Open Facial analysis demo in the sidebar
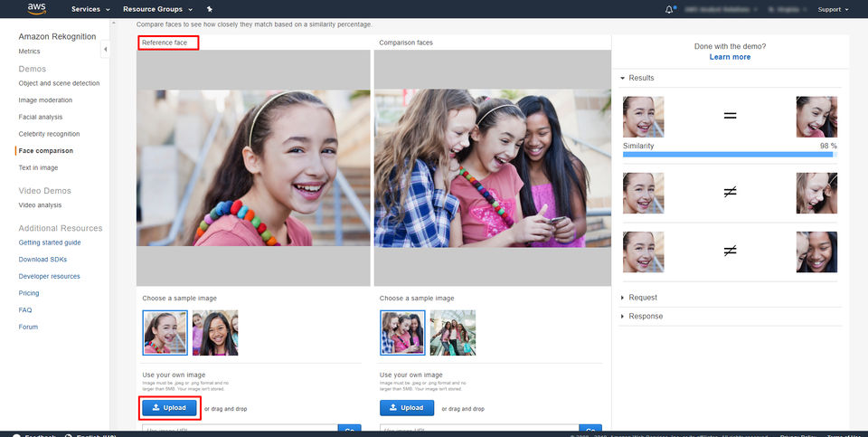The width and height of the screenshot is (868, 437). (41, 117)
